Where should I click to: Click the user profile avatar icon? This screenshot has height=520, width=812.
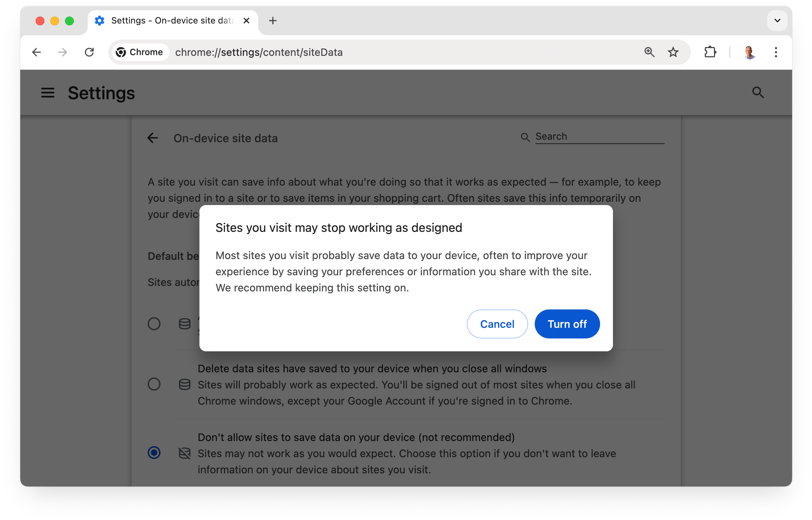pyautogui.click(x=749, y=52)
